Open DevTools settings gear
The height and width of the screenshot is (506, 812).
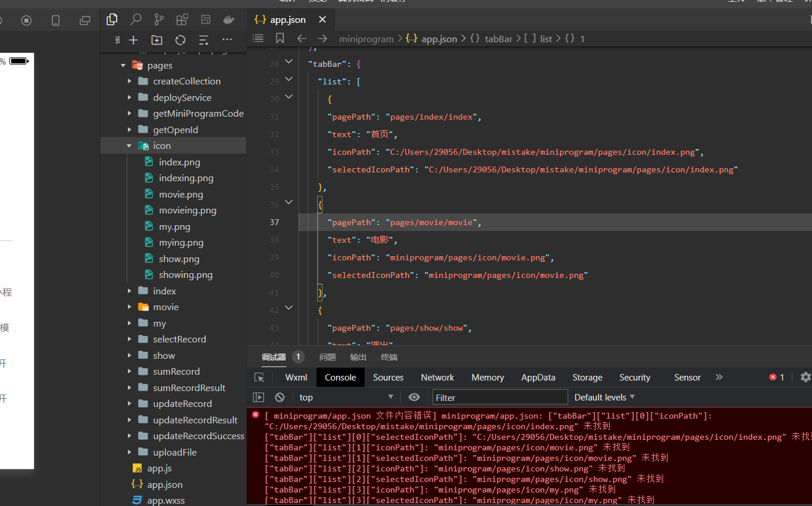click(x=806, y=377)
